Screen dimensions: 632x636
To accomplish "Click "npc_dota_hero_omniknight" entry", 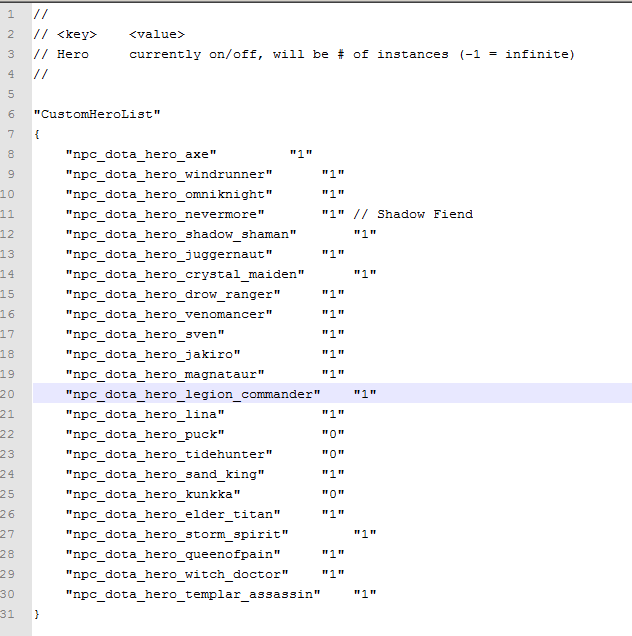I will (x=169, y=194).
